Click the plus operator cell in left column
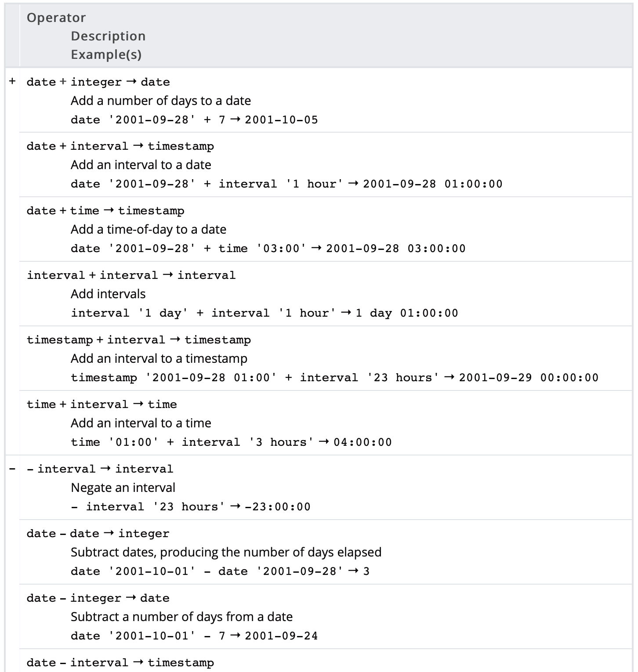This screenshot has height=672, width=638. point(12,81)
